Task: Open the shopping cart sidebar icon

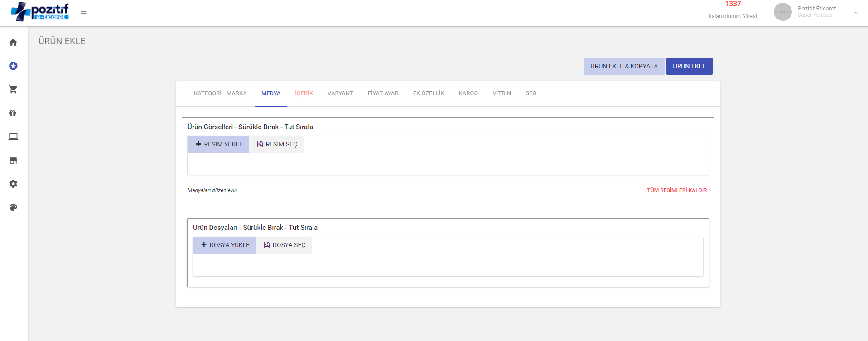Action: pos(13,90)
